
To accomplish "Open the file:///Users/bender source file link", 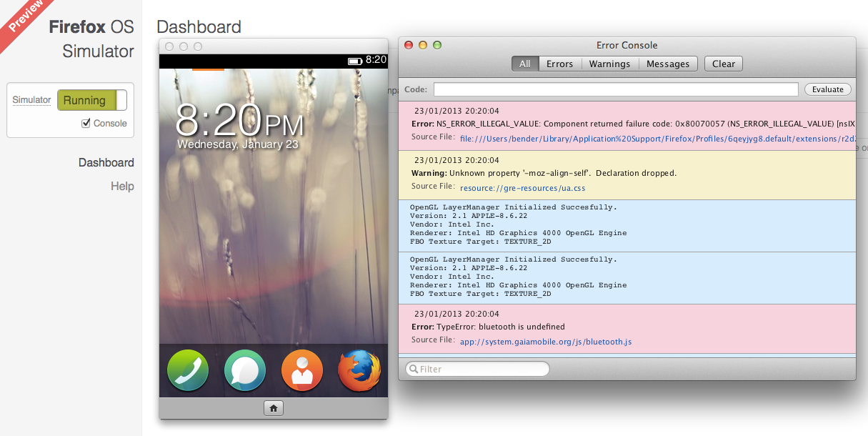I will tap(657, 139).
